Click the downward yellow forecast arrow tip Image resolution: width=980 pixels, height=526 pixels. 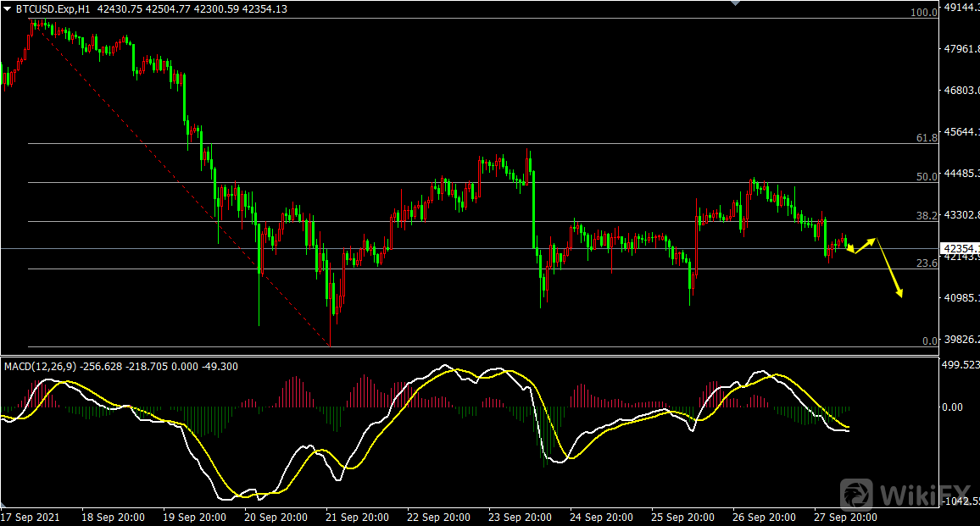click(899, 294)
